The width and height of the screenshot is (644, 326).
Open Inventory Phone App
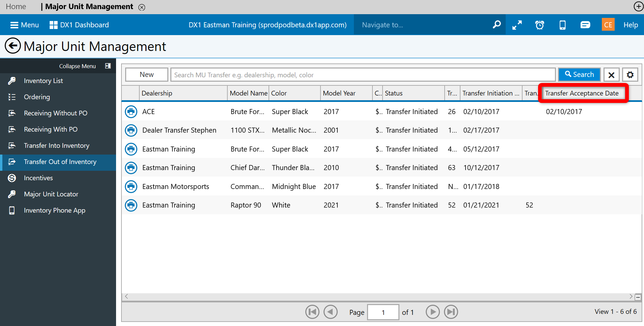click(x=58, y=210)
